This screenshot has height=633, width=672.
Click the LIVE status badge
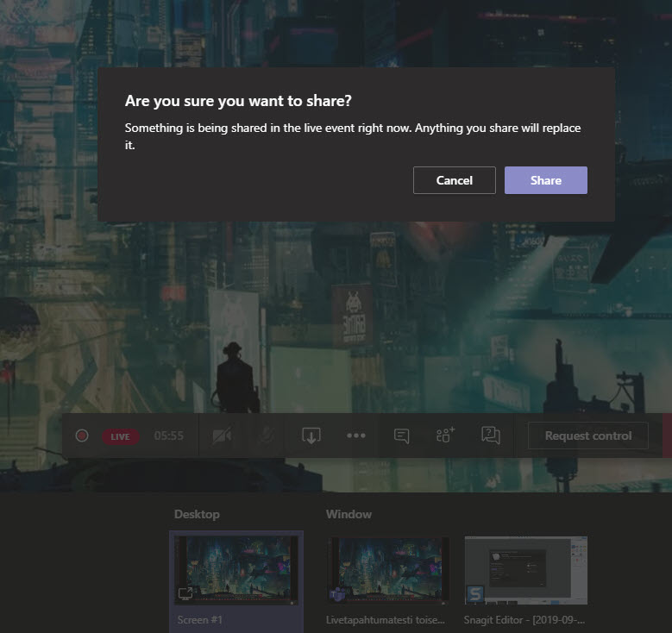pyautogui.click(x=120, y=436)
